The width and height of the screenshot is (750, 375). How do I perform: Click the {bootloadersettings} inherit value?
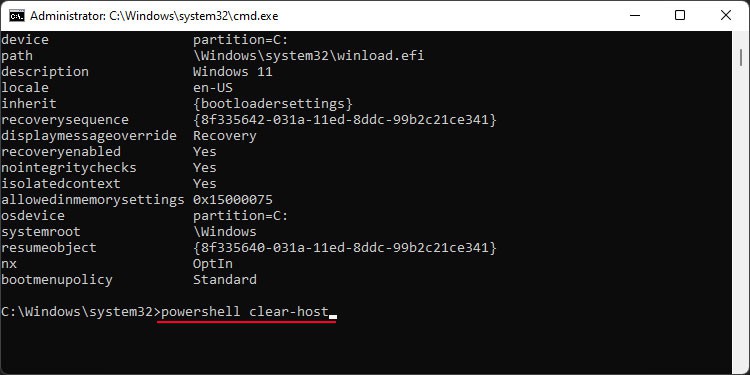(x=273, y=104)
